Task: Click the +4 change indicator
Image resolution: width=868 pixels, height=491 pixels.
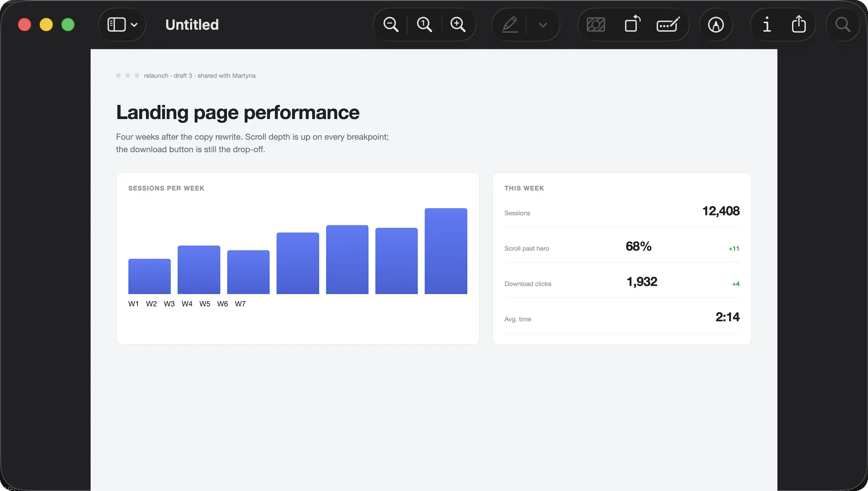Action: point(736,284)
